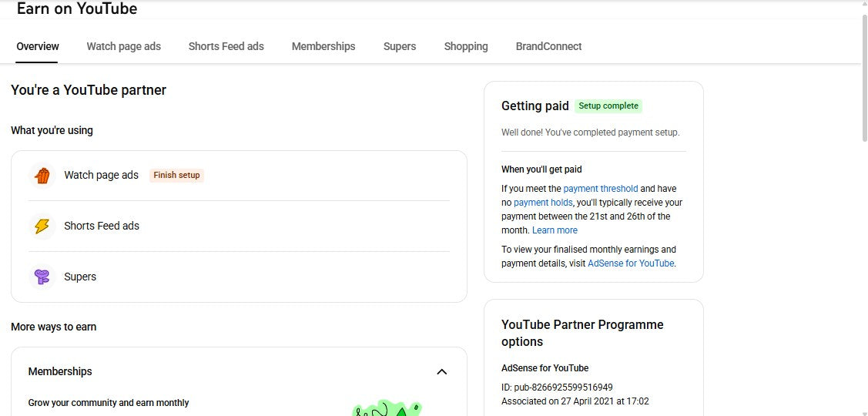This screenshot has height=416, width=868.
Task: Click the Setup complete status badge
Action: (x=608, y=106)
